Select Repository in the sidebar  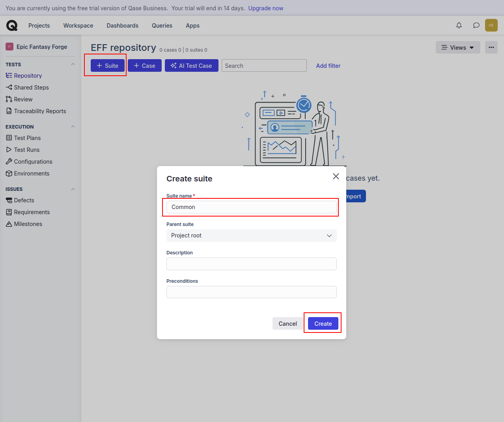[28, 76]
